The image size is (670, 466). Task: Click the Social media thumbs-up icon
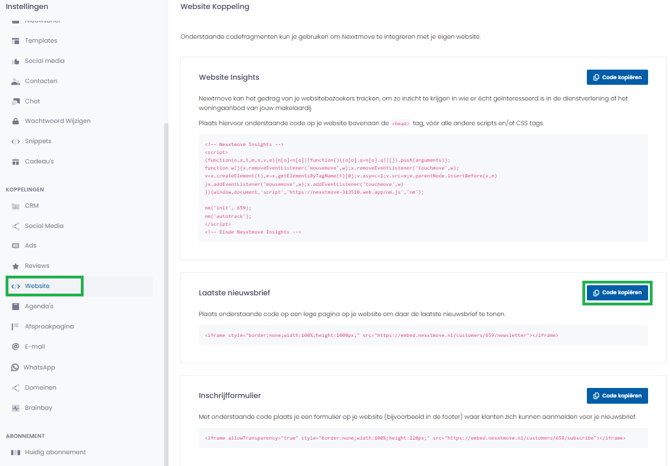pos(15,61)
